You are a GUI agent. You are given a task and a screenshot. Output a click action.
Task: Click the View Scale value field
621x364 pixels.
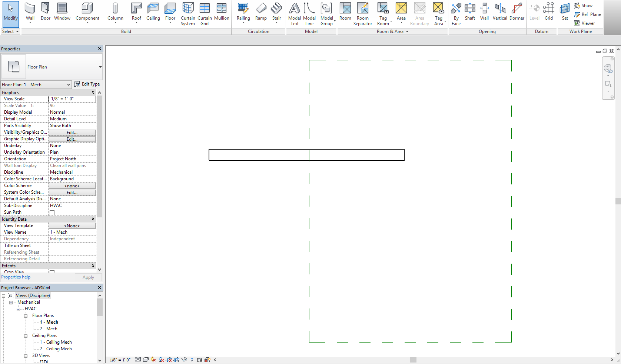point(72,99)
